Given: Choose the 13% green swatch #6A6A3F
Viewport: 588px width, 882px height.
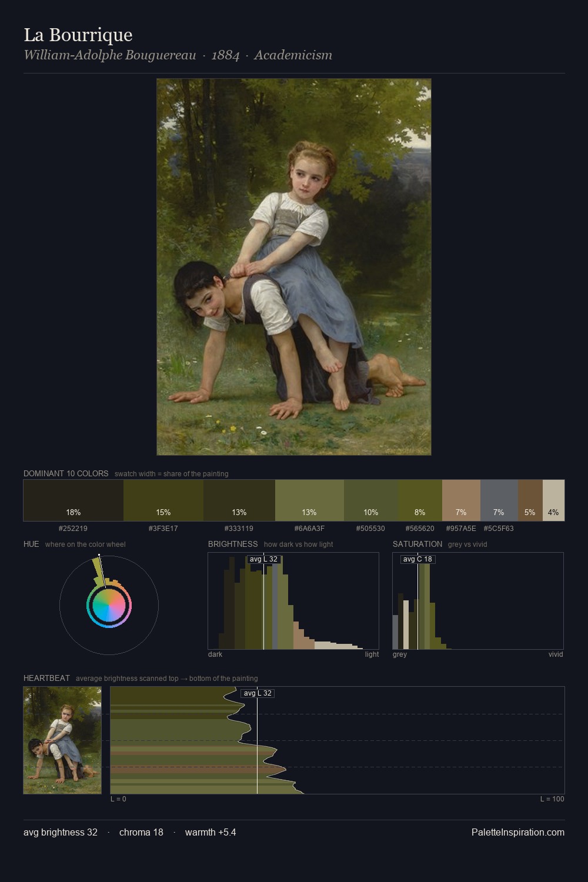Looking at the screenshot, I should 309,500.
